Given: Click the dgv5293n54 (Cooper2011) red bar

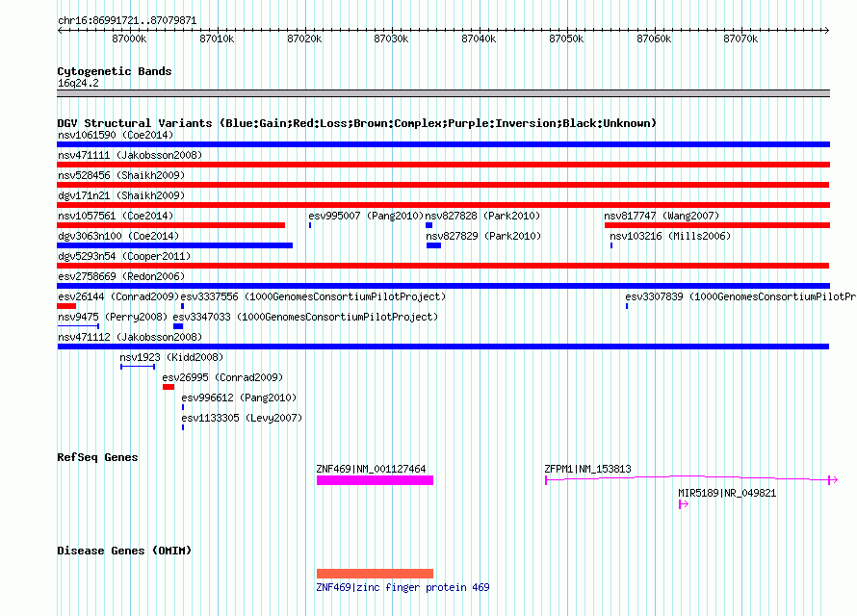Looking at the screenshot, I should 443,266.
